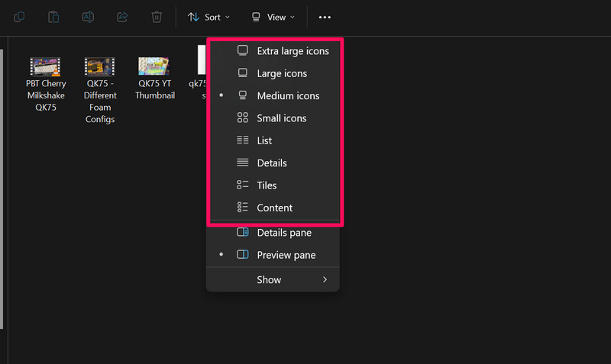Click the Share icon in toolbar
Image resolution: width=611 pixels, height=364 pixels.
tap(122, 17)
